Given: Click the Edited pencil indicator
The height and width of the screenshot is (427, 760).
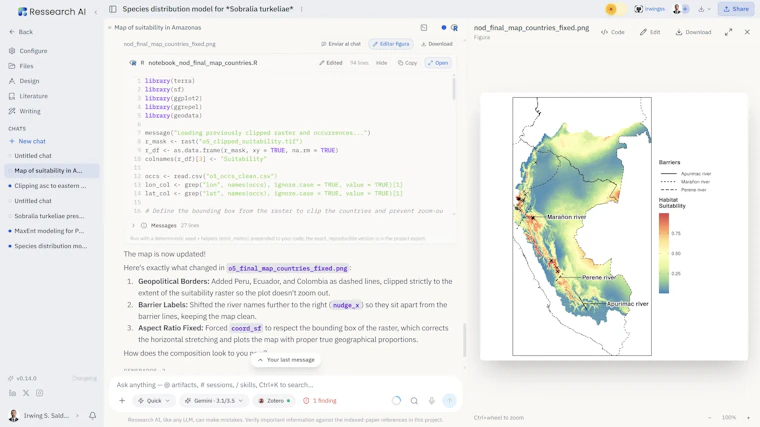Looking at the screenshot, I should click(x=331, y=63).
